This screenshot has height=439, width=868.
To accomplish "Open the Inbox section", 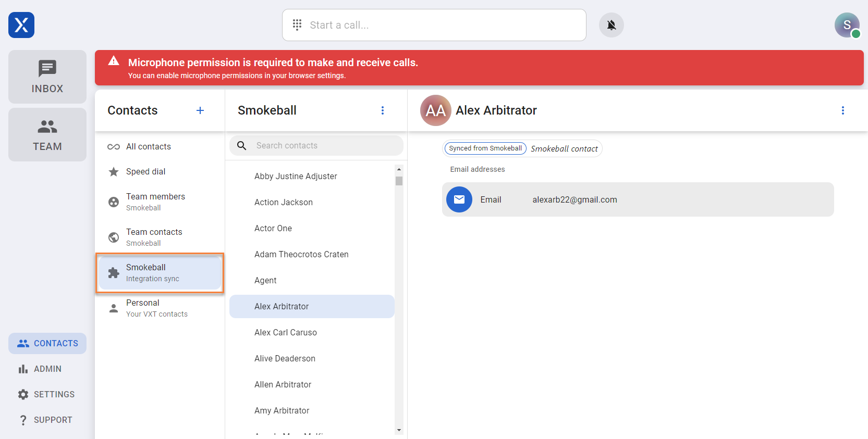I will (47, 77).
